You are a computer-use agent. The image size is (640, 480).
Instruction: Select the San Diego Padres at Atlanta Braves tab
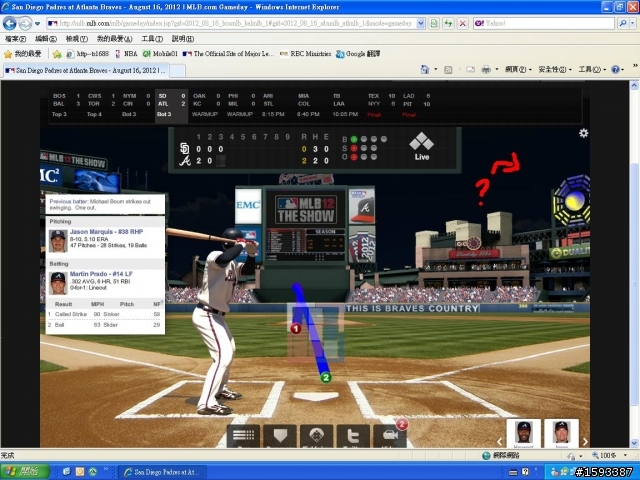coord(85,71)
